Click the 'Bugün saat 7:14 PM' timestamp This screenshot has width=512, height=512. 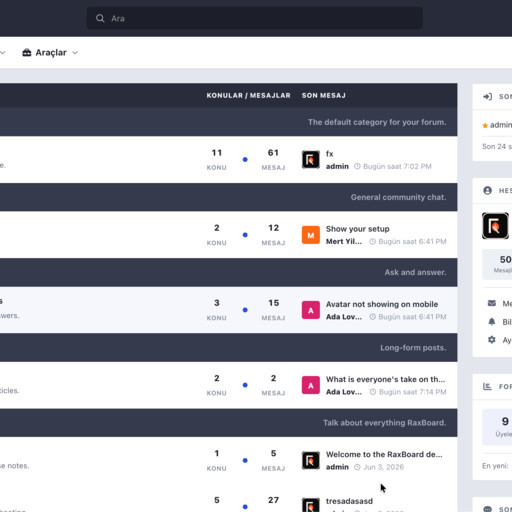(412, 392)
